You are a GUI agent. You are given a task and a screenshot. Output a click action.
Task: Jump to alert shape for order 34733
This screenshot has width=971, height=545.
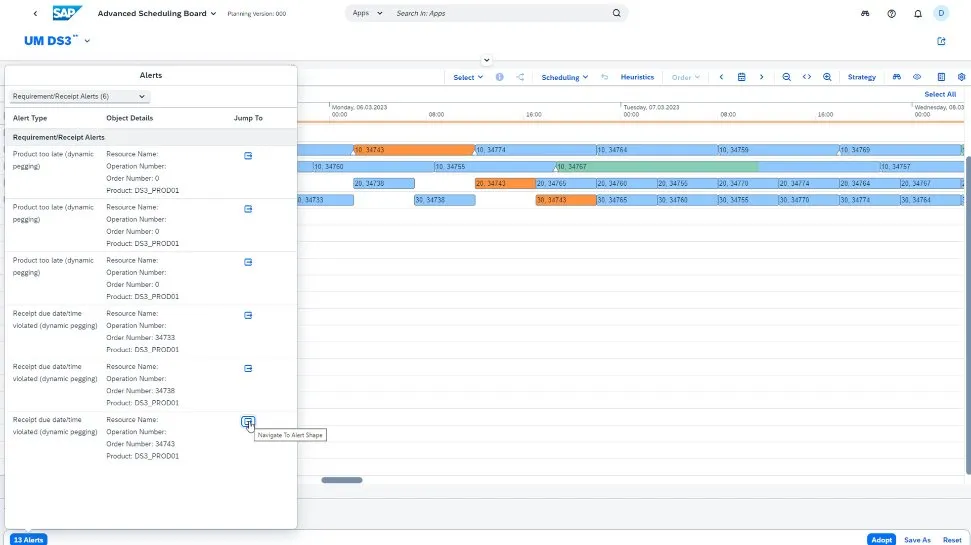pos(248,315)
